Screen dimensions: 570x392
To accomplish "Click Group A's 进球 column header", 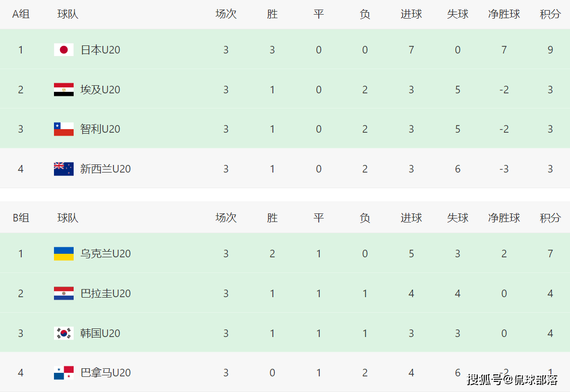I will coord(411,14).
